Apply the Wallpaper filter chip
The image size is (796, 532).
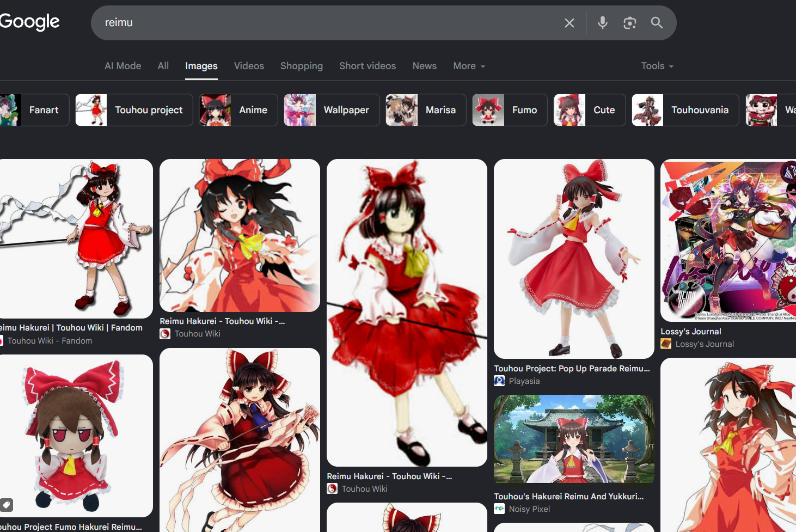(x=332, y=110)
